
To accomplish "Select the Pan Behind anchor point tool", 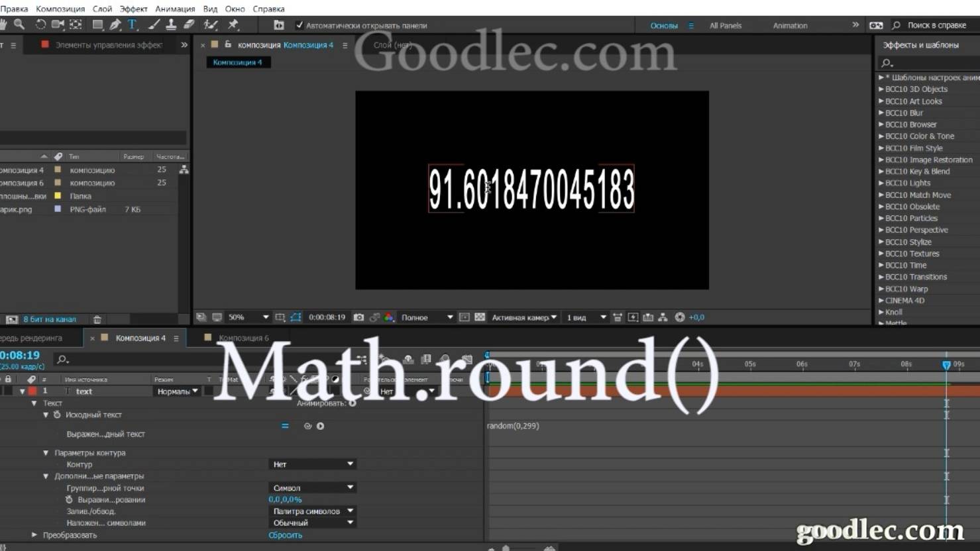I will (76, 25).
